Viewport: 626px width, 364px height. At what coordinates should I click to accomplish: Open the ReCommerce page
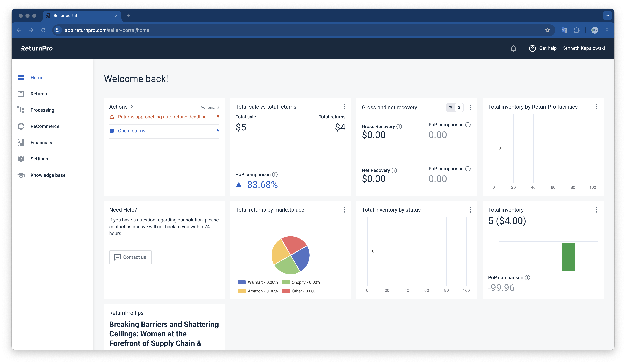(45, 126)
